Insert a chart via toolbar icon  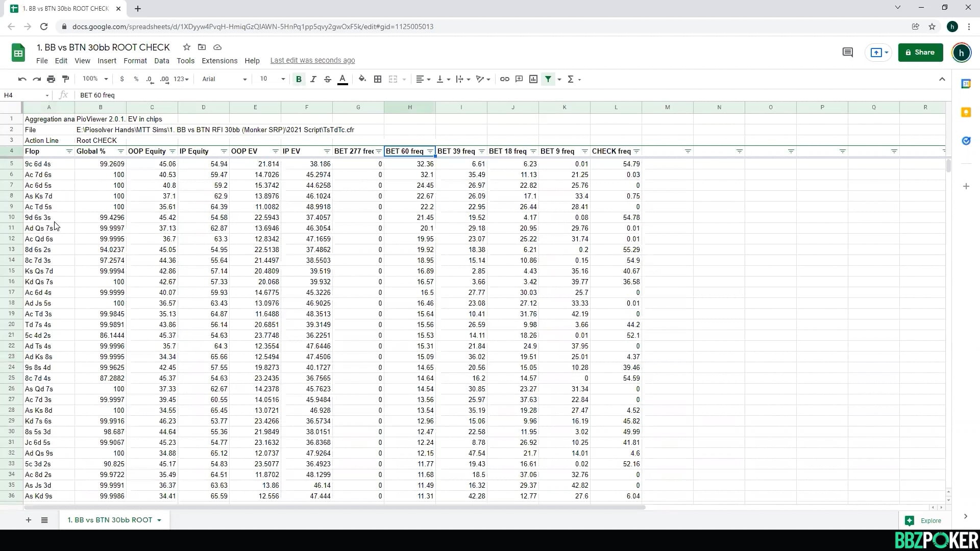coord(533,79)
